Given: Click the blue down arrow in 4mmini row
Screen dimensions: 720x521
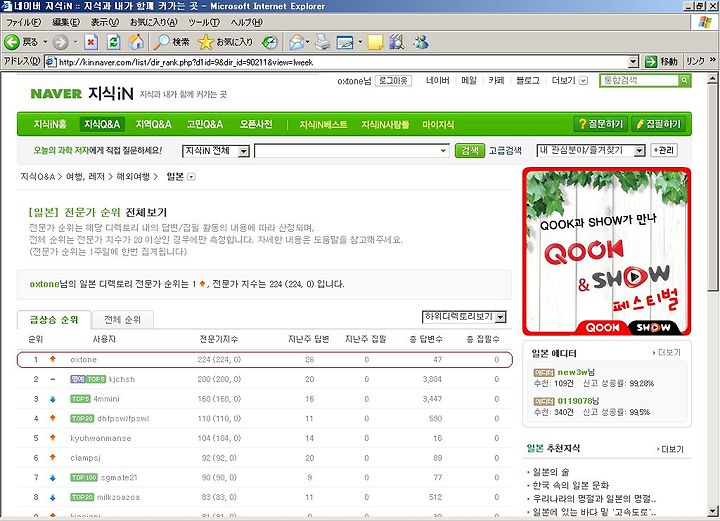Looking at the screenshot, I should (x=52, y=399).
